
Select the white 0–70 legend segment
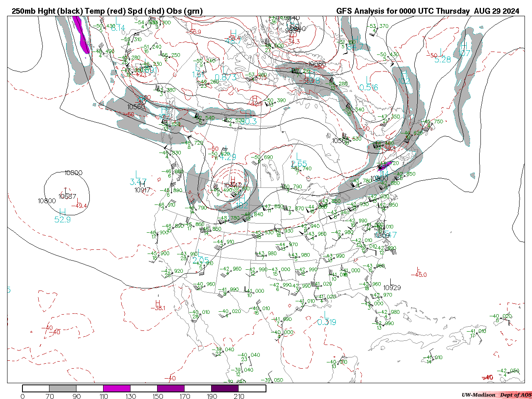36,388
